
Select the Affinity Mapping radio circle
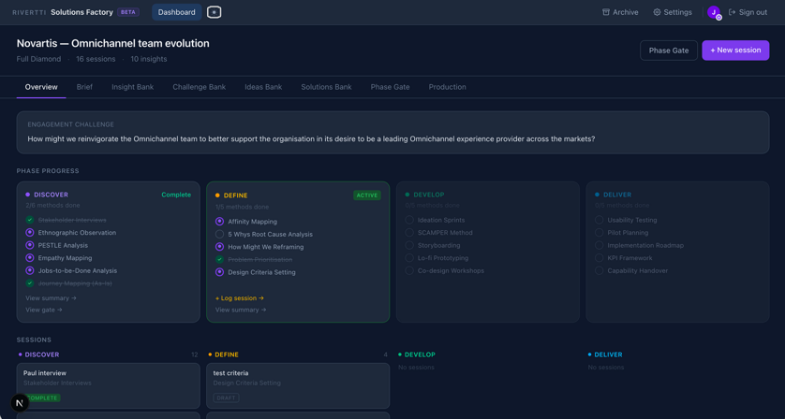pyautogui.click(x=219, y=221)
